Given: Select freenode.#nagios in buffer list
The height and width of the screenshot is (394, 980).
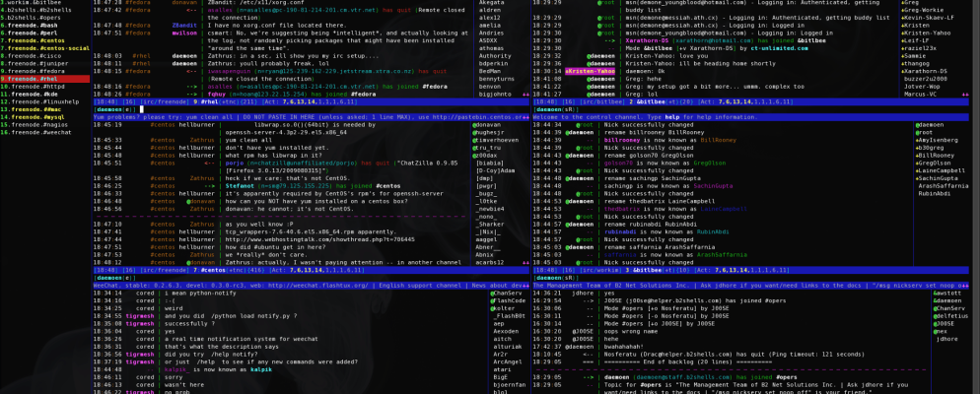Looking at the screenshot, I should 35,124.
